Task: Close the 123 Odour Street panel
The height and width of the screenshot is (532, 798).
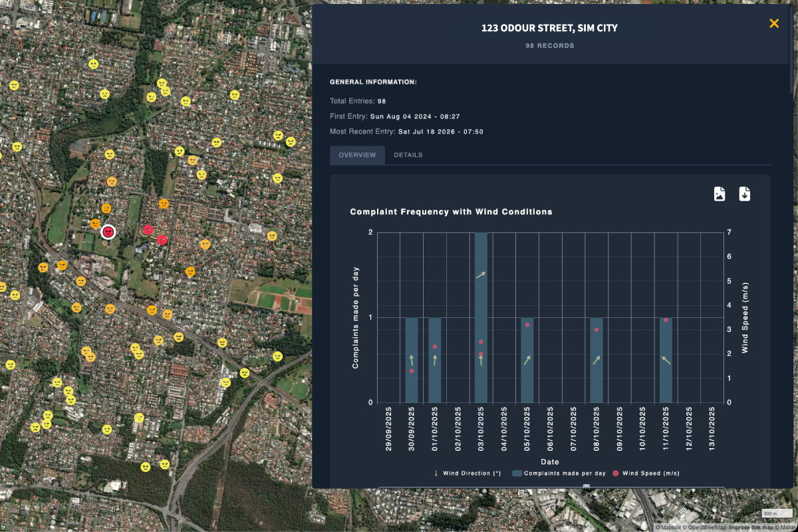Action: point(774,23)
